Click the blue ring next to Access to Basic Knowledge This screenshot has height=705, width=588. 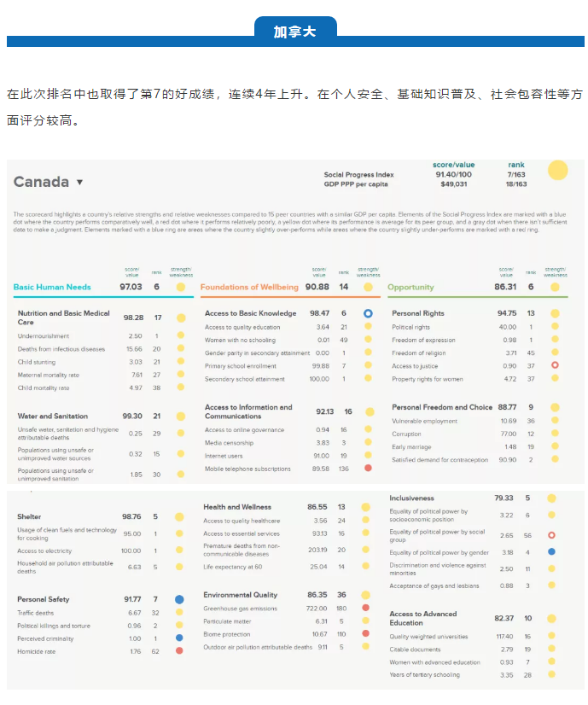pyautogui.click(x=368, y=313)
